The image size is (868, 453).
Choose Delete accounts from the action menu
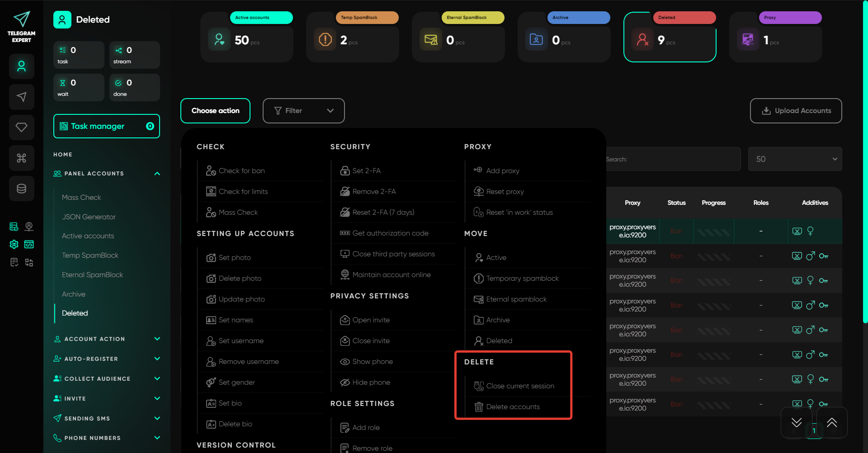click(513, 407)
